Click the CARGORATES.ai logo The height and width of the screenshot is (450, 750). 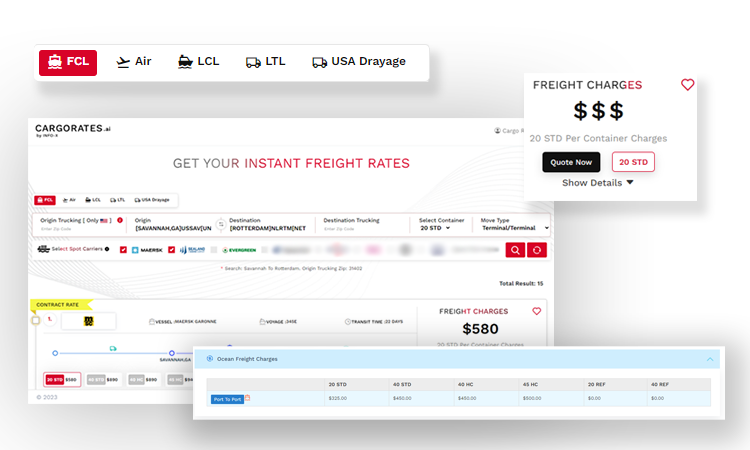[73, 130]
